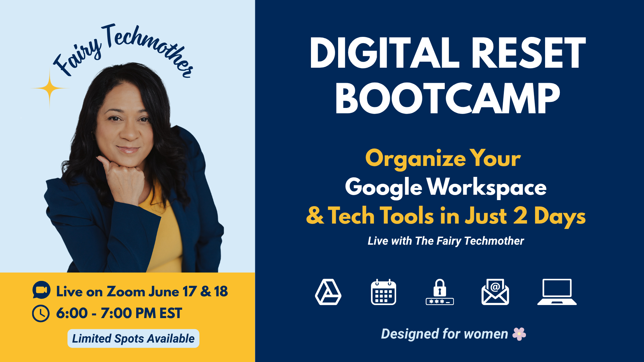This screenshot has height=362, width=644.
Task: Click the password padlock icon
Action: 439,292
